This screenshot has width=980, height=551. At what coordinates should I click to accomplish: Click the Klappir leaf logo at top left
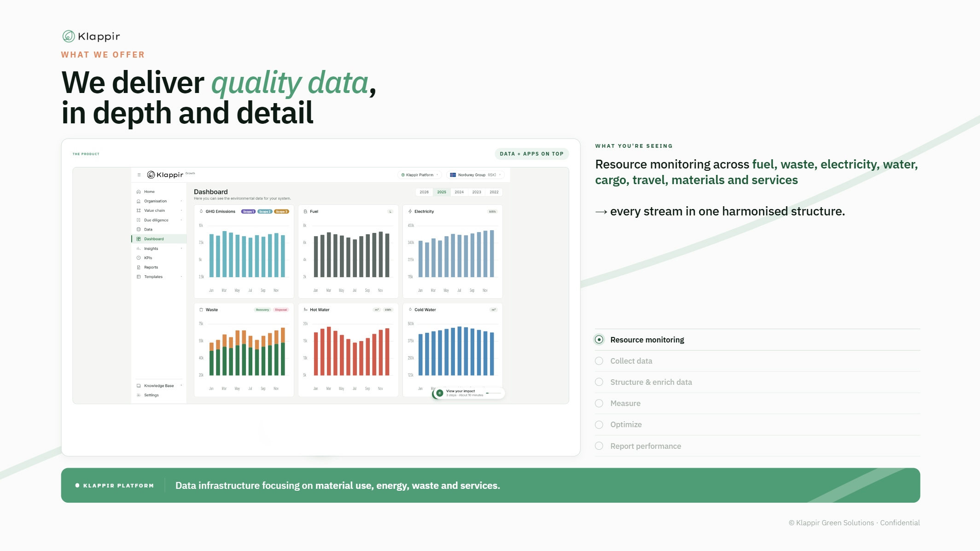[69, 36]
